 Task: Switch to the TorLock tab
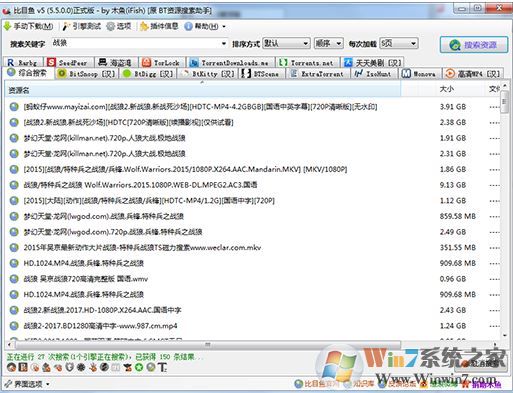(x=162, y=62)
